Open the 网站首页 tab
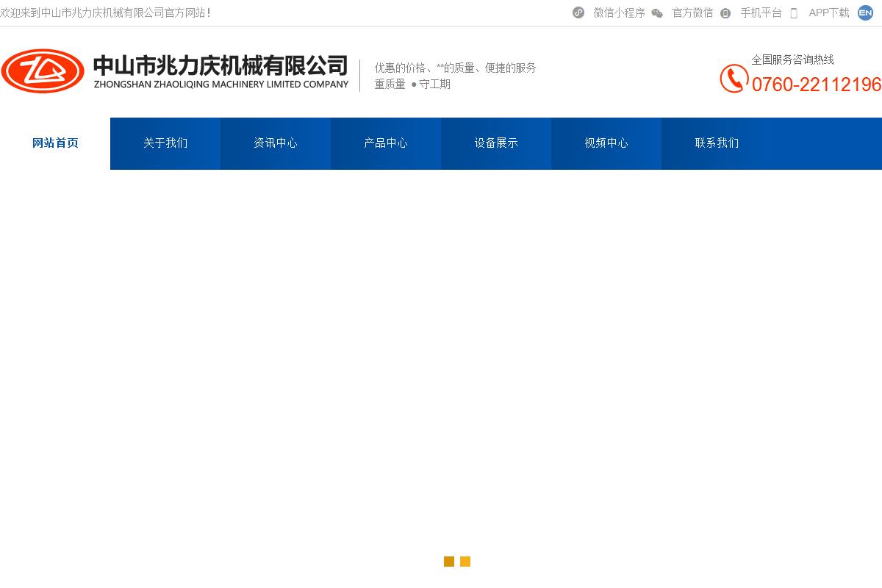The height and width of the screenshot is (588, 882). pyautogui.click(x=55, y=143)
